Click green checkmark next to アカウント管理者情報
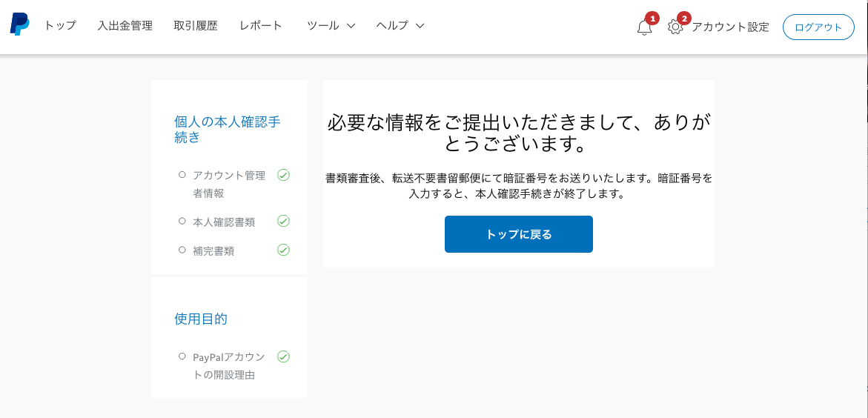This screenshot has width=868, height=418. [283, 176]
